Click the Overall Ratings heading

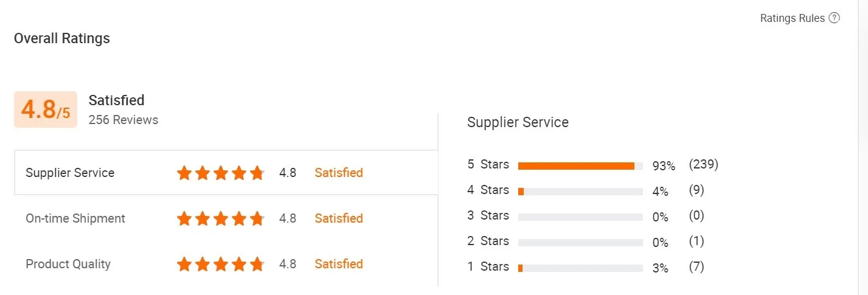pyautogui.click(x=62, y=38)
